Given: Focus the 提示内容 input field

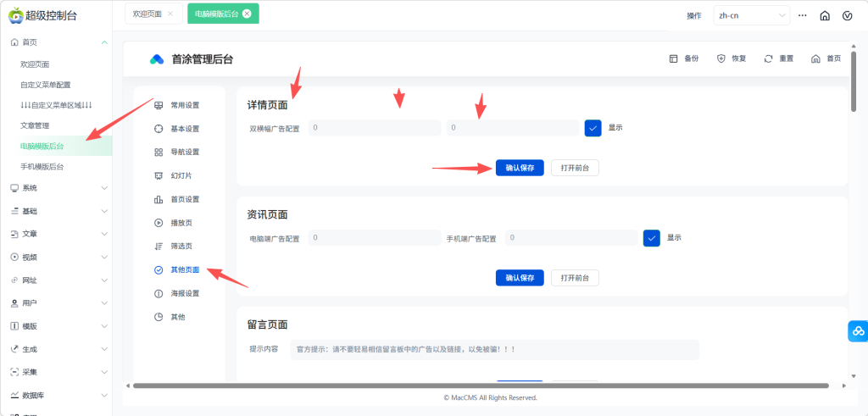Looking at the screenshot, I should pyautogui.click(x=494, y=350).
